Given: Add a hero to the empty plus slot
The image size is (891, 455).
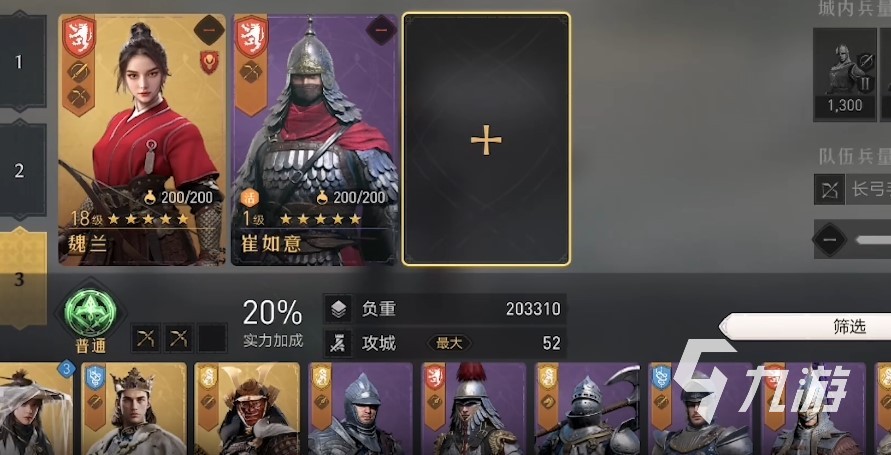Looking at the screenshot, I should [x=486, y=139].
